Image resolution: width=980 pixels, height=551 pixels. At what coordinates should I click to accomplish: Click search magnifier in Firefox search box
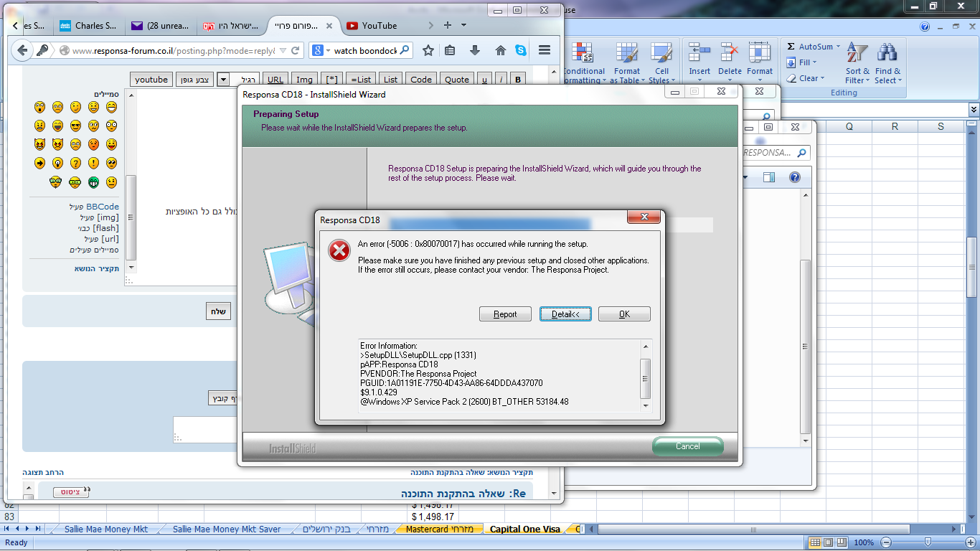[405, 50]
